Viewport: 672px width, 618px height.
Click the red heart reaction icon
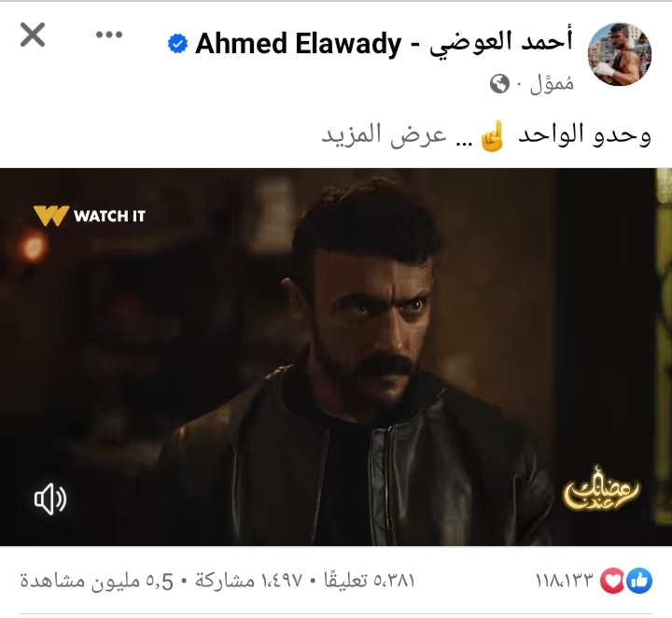(613, 582)
